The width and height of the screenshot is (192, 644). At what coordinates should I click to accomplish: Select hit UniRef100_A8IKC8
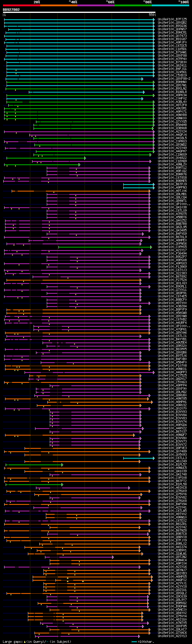tap(172, 487)
